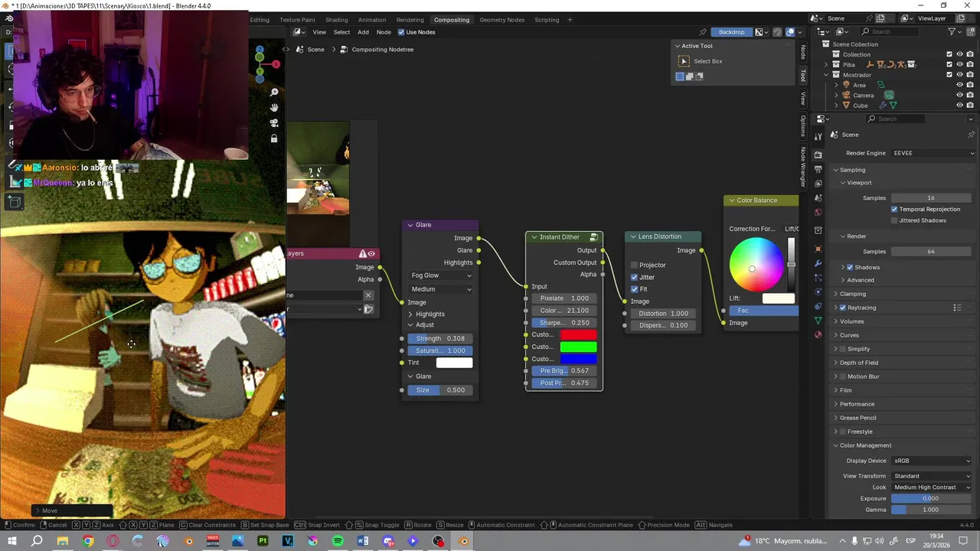Click the green Custom color swatch
The width and height of the screenshot is (980, 551).
578,347
